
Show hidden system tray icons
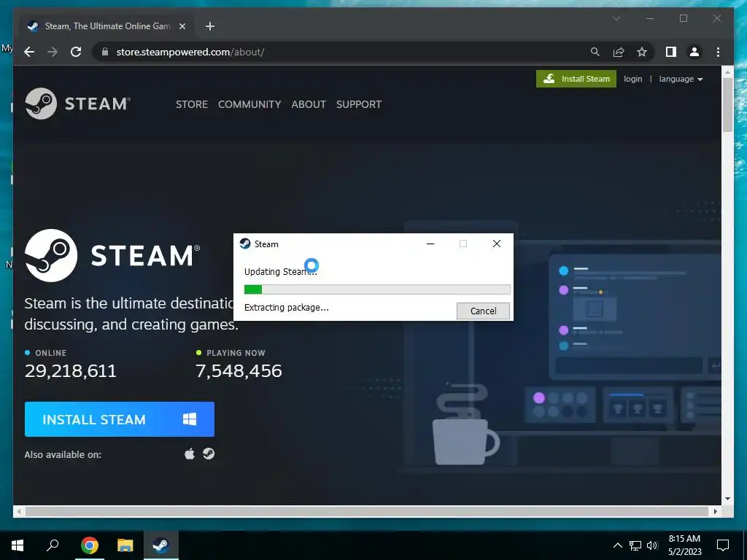click(617, 545)
